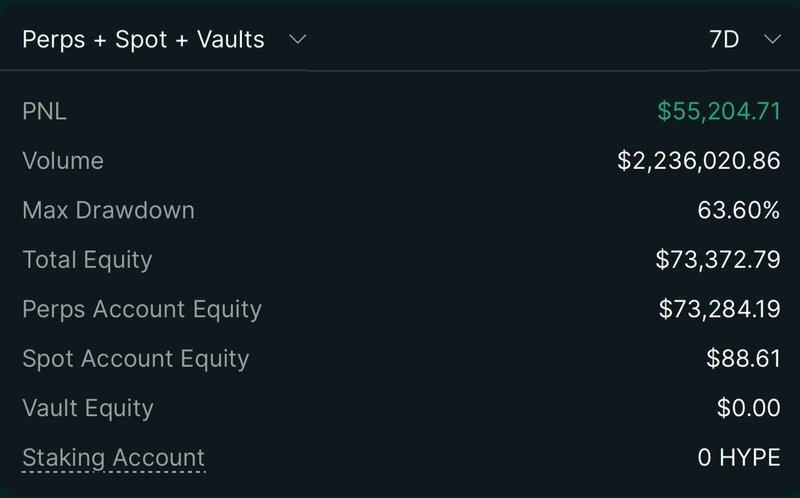Select the Total Equity amount $73,372.79
The image size is (800, 498).
point(717,260)
